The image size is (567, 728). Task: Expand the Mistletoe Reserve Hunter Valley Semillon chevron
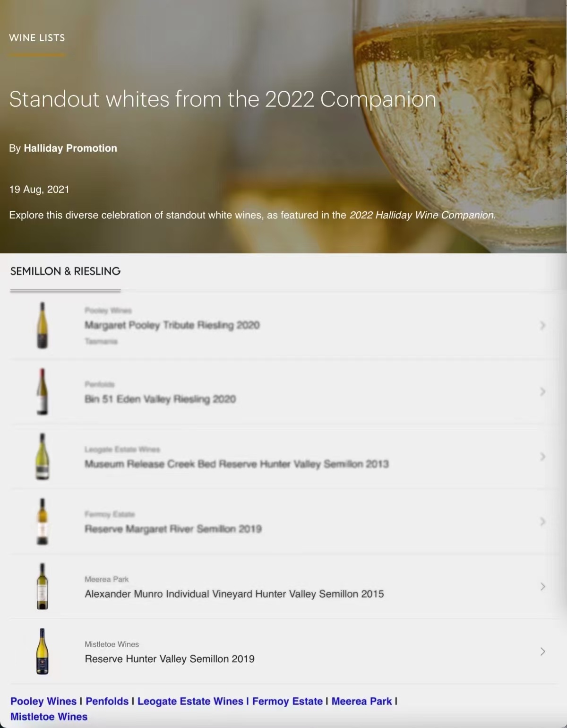[542, 651]
